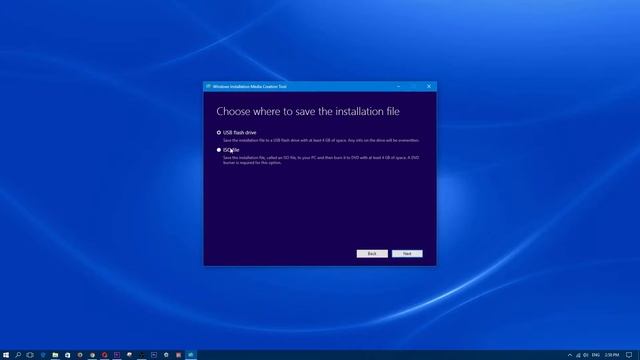Click the active Media Creation Tool taskbar icon
Image resolution: width=640 pixels, height=360 pixels.
click(191, 355)
